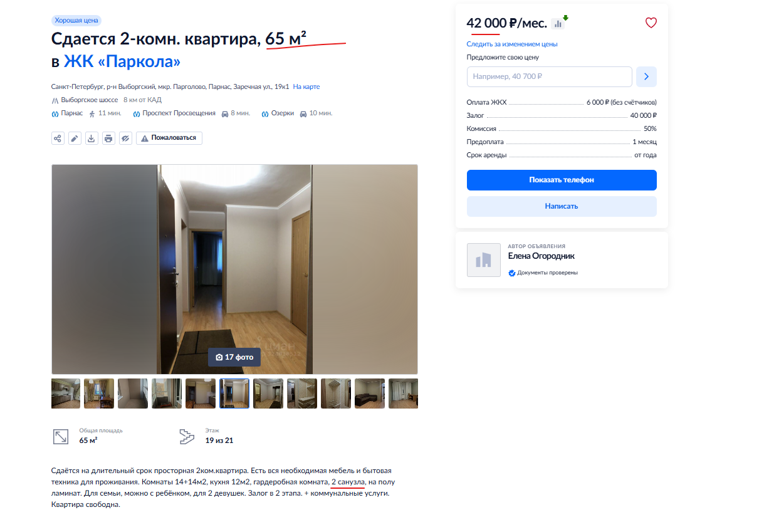Click the share listing icon
This screenshot has width=769, height=532.
point(58,138)
